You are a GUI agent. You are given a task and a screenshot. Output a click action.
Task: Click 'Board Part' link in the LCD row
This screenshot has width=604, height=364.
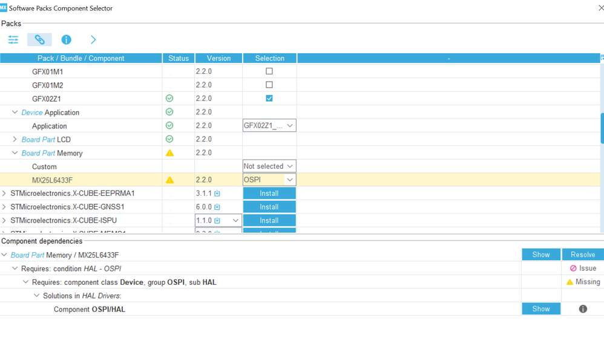point(38,139)
